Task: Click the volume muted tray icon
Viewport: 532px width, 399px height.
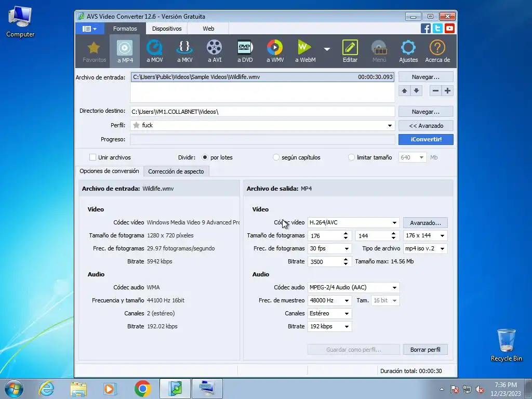Action: tap(480, 390)
